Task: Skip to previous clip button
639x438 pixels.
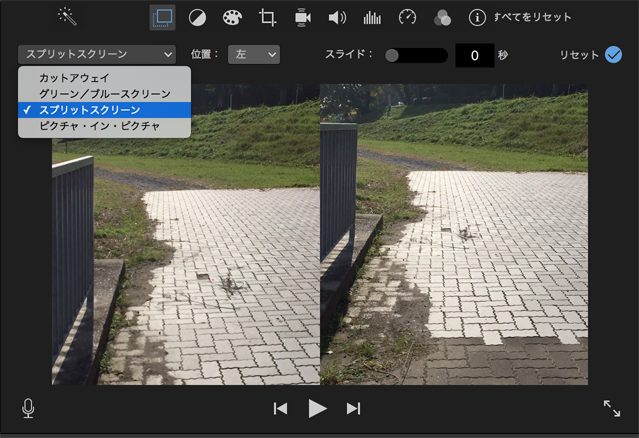Action: click(x=280, y=408)
